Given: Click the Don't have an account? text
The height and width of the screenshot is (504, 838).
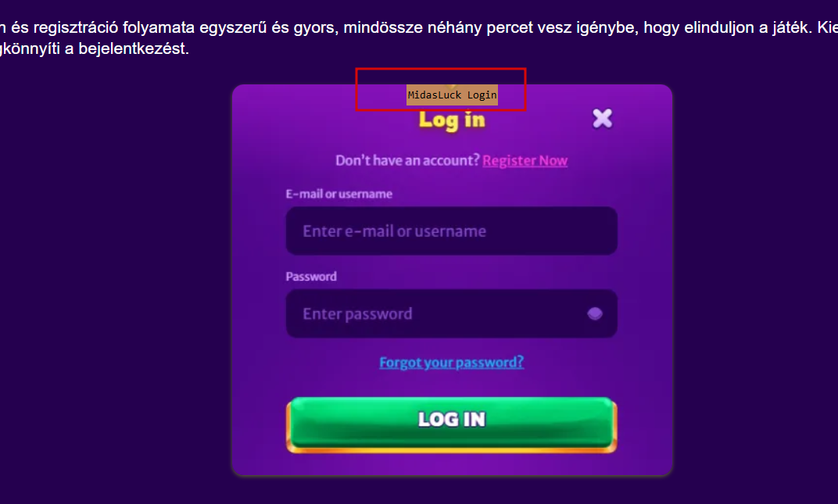Looking at the screenshot, I should 408,161.
